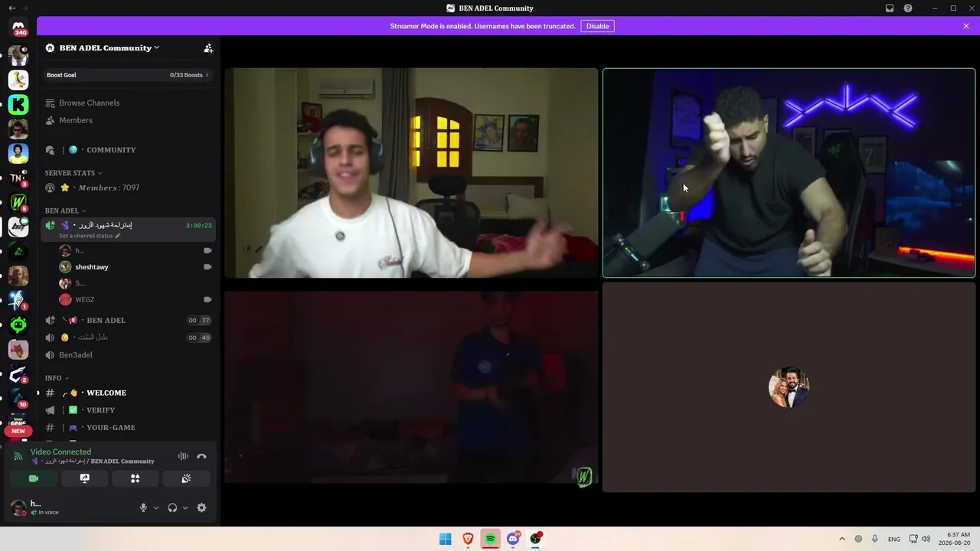Focus the dim red room video tile
The image size is (980, 551).
(x=411, y=387)
